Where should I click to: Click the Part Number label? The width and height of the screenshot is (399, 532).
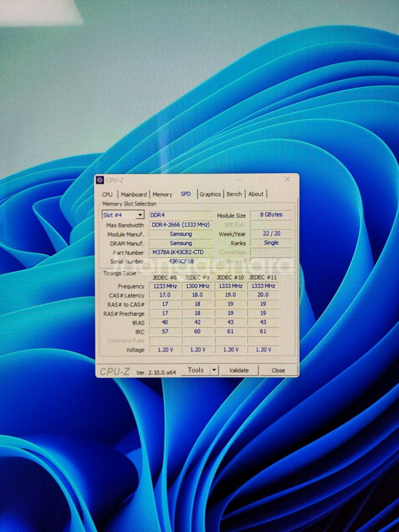point(129,253)
